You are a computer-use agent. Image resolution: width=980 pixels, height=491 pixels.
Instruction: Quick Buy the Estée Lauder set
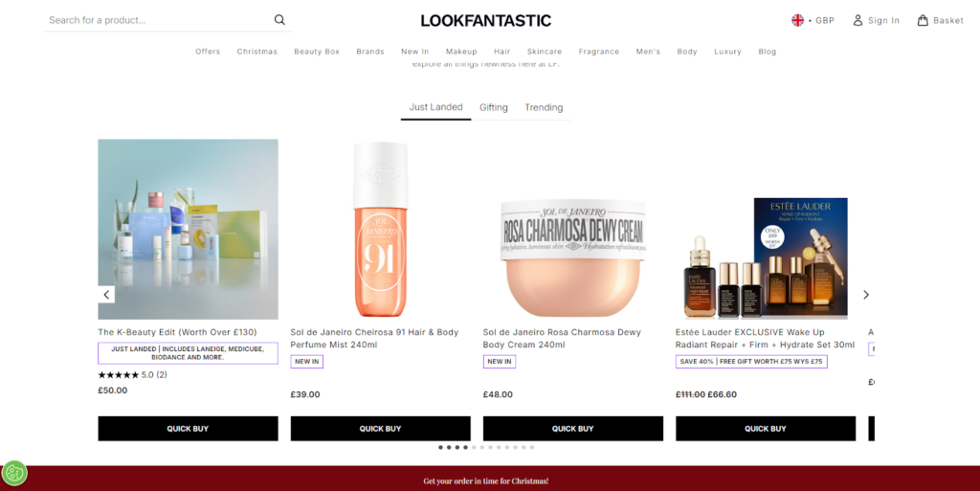tap(766, 429)
